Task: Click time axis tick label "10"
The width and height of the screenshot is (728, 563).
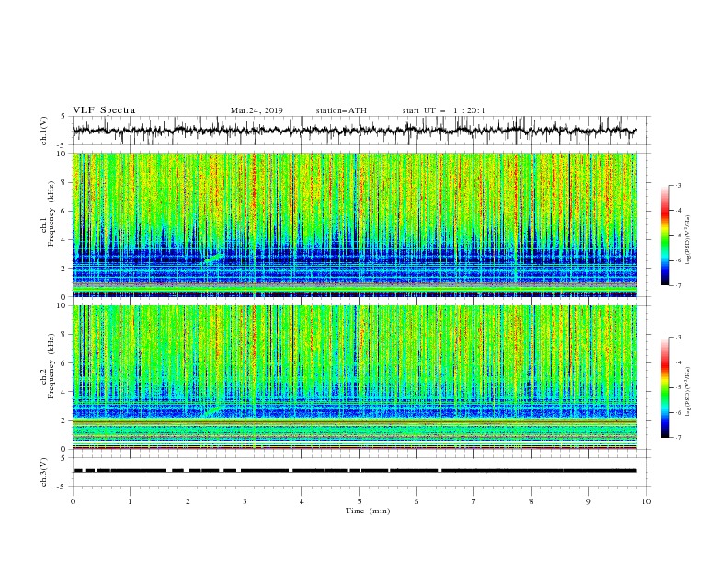Action: click(646, 501)
